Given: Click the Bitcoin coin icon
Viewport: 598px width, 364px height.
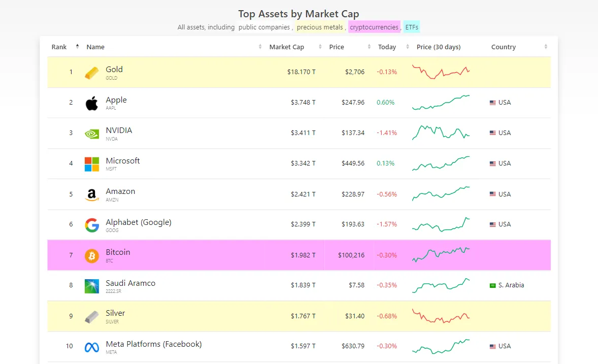Looking at the screenshot, I should pos(92,255).
